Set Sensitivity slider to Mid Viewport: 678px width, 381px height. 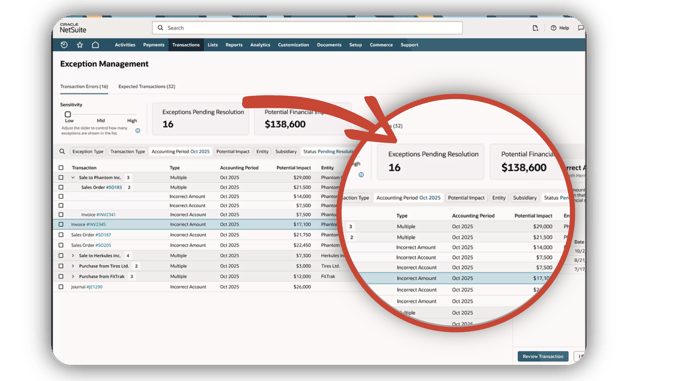(x=101, y=115)
